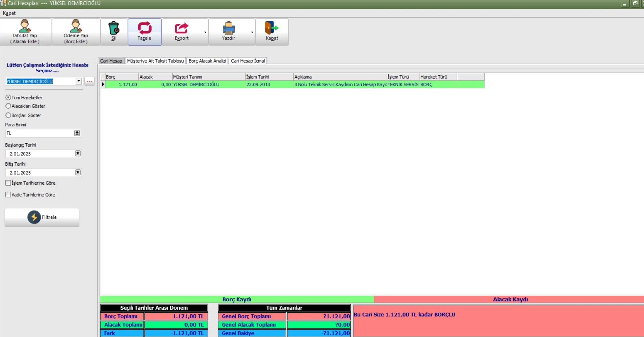This screenshot has width=644, height=337.
Task: Click the 22.09.2013 date cell
Action: point(269,85)
